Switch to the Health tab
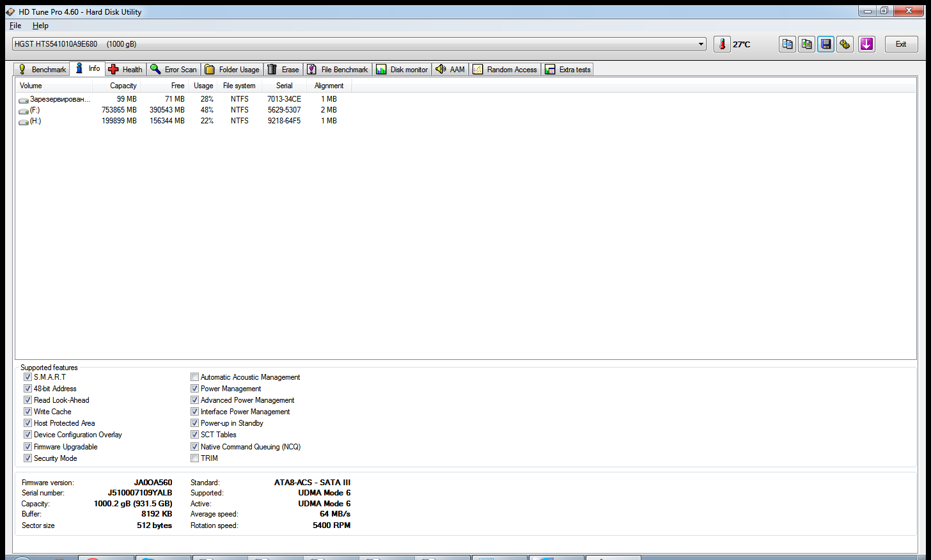Image resolution: width=931 pixels, height=560 pixels. coord(125,69)
